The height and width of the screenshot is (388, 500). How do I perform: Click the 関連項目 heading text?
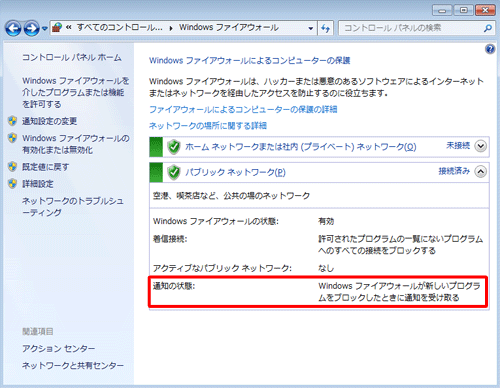pos(38,331)
